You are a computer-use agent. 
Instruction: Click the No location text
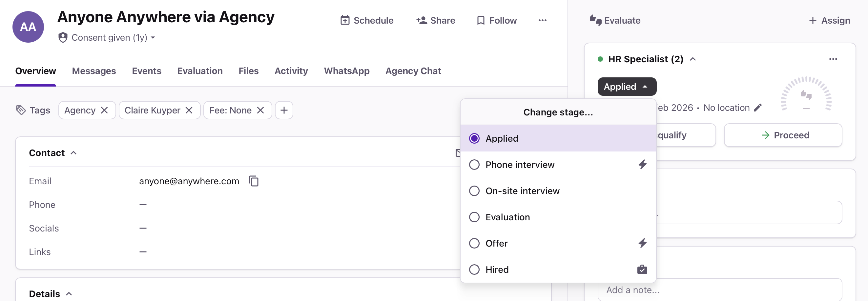click(726, 108)
